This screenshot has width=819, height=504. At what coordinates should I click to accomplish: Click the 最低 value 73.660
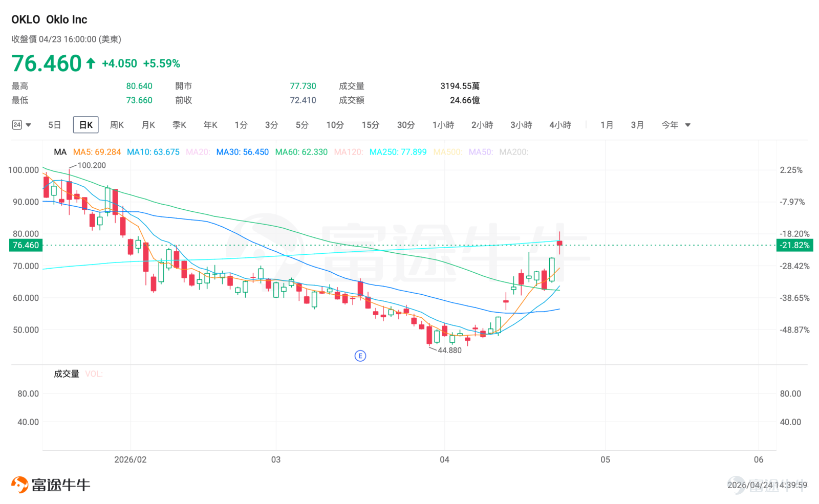click(x=139, y=100)
